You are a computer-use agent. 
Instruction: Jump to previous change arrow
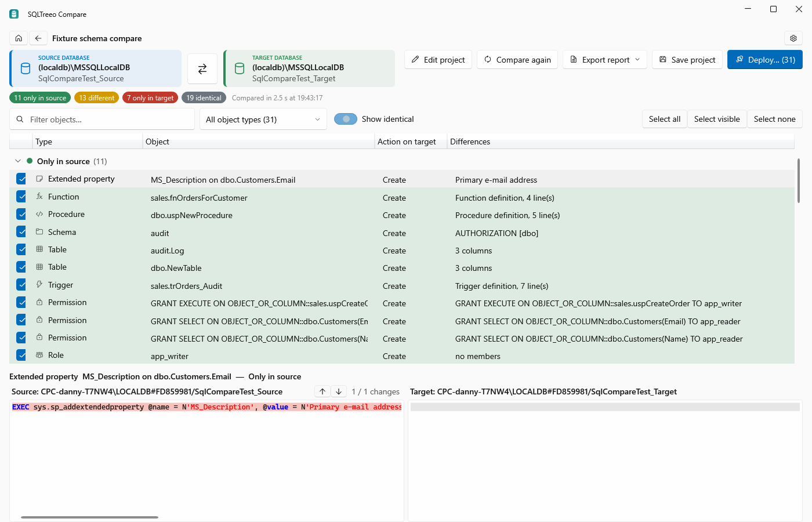tap(322, 391)
